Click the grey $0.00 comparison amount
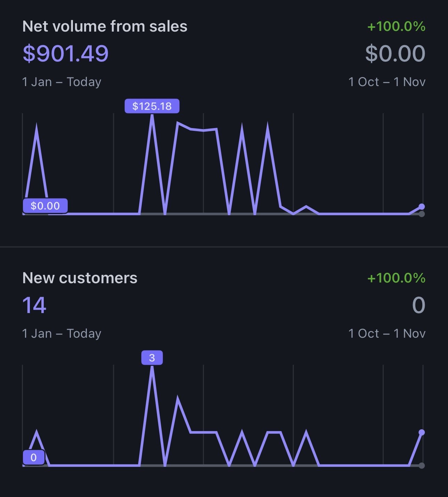Viewport: 448px width, 497px height. (x=395, y=53)
